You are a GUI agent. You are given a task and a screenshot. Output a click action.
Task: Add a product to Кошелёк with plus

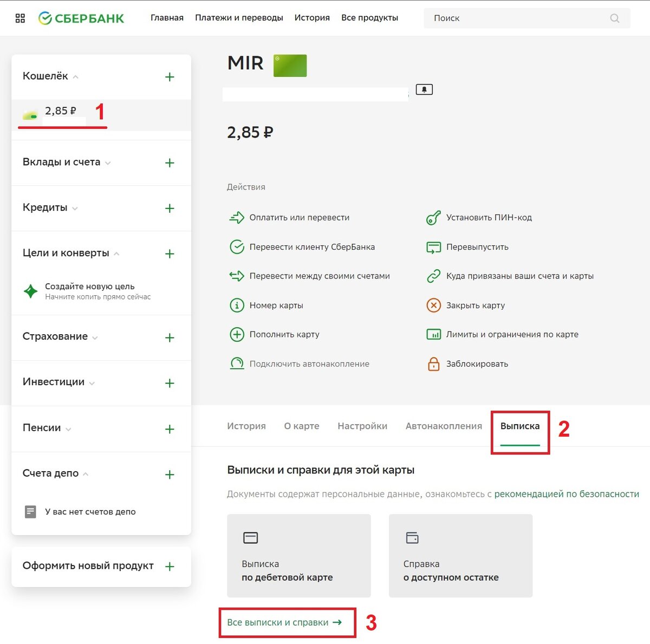pyautogui.click(x=170, y=77)
